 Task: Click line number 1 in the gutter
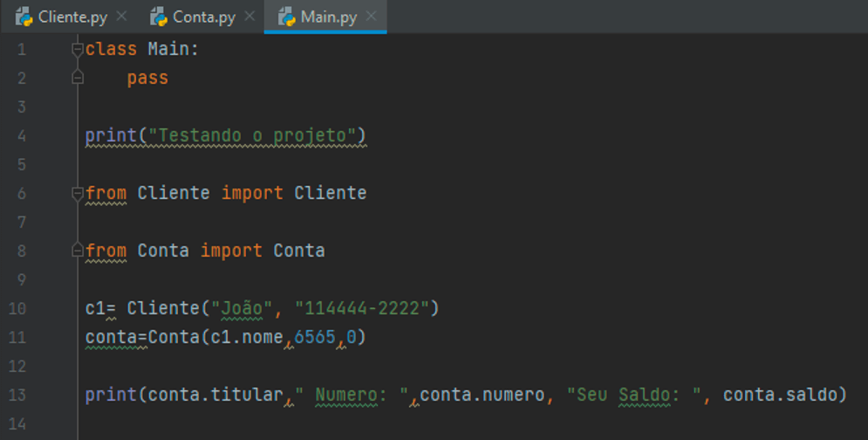[21, 50]
